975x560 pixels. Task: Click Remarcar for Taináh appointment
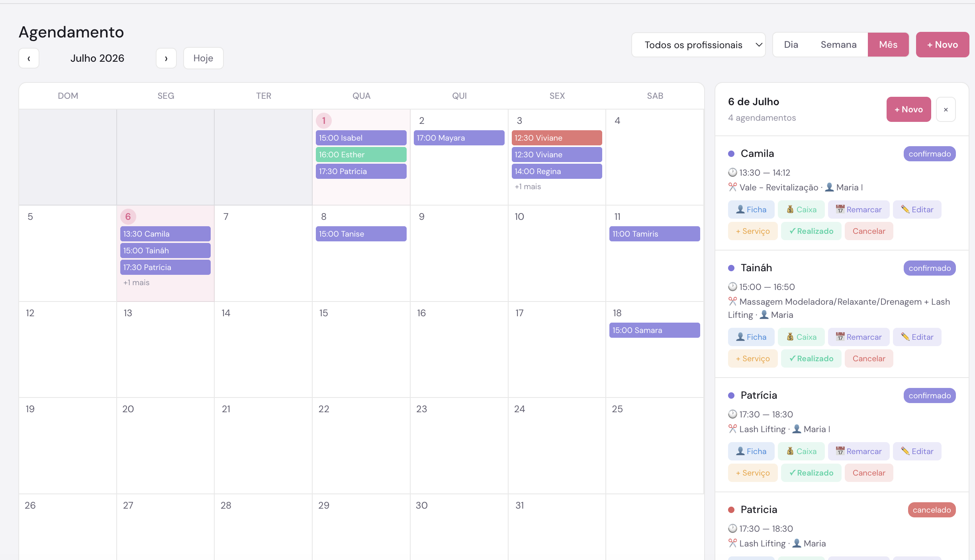click(859, 337)
